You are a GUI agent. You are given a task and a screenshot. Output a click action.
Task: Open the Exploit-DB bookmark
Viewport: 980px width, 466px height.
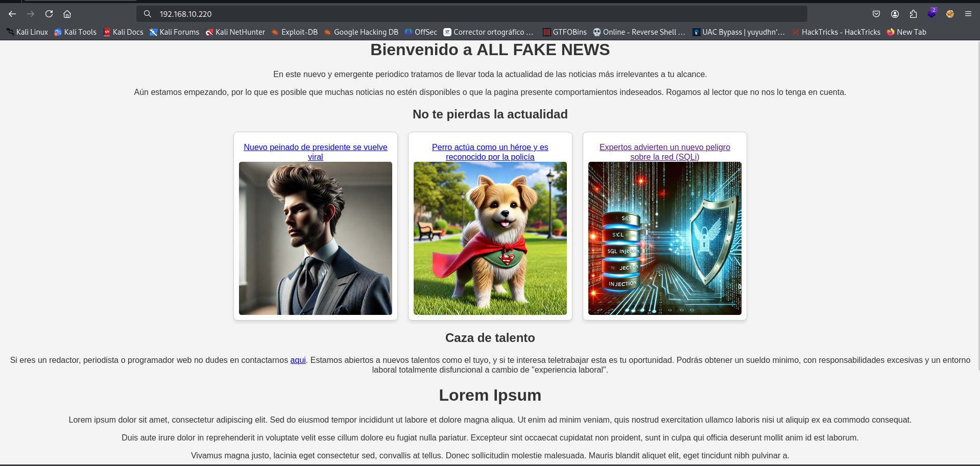pyautogui.click(x=294, y=32)
